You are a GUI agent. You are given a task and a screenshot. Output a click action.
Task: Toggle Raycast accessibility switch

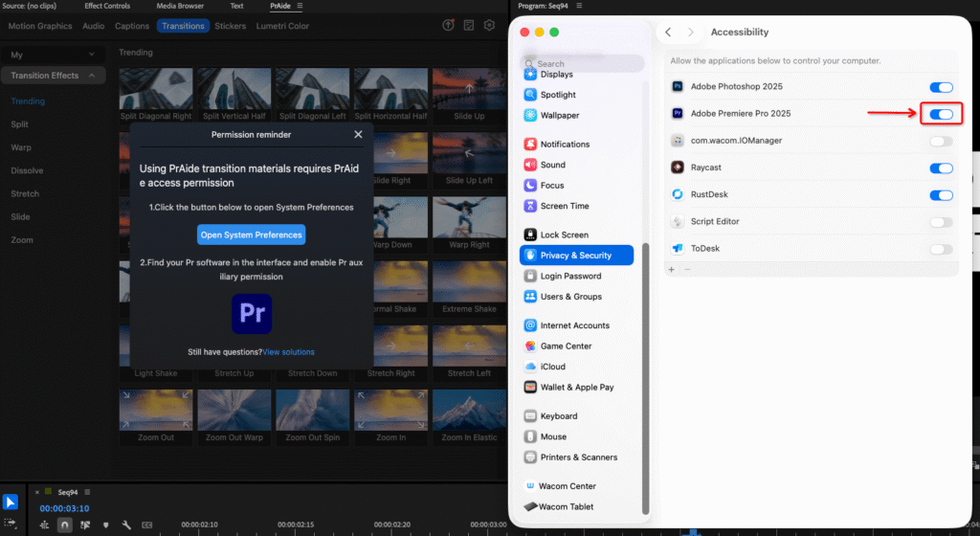point(941,168)
